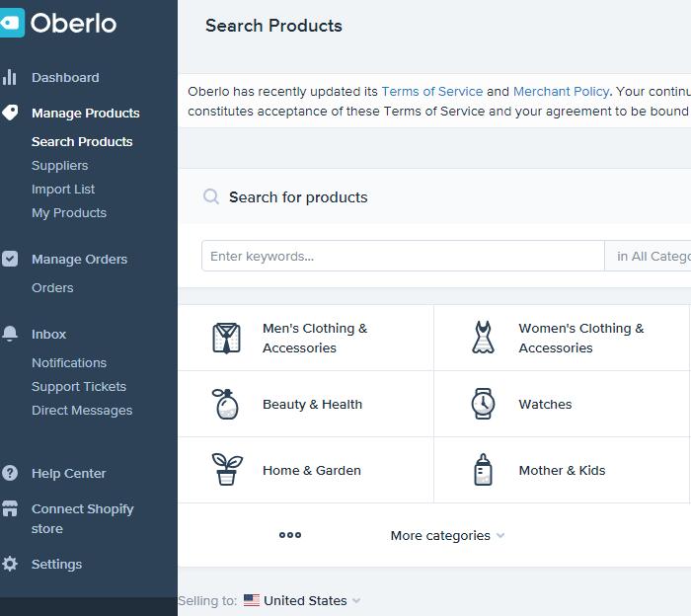Screen dimensions: 691x616
Task: Click the Women's Clothing dress icon
Action: coord(482,338)
